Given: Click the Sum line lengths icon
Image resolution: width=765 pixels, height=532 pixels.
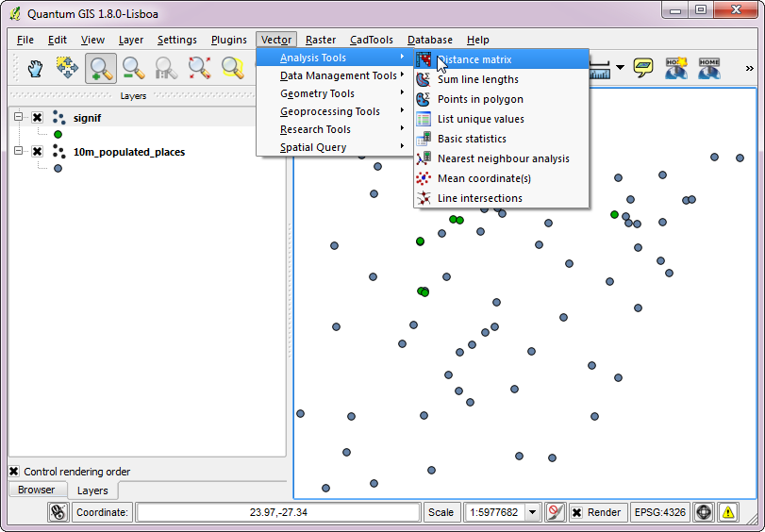Looking at the screenshot, I should coord(424,79).
